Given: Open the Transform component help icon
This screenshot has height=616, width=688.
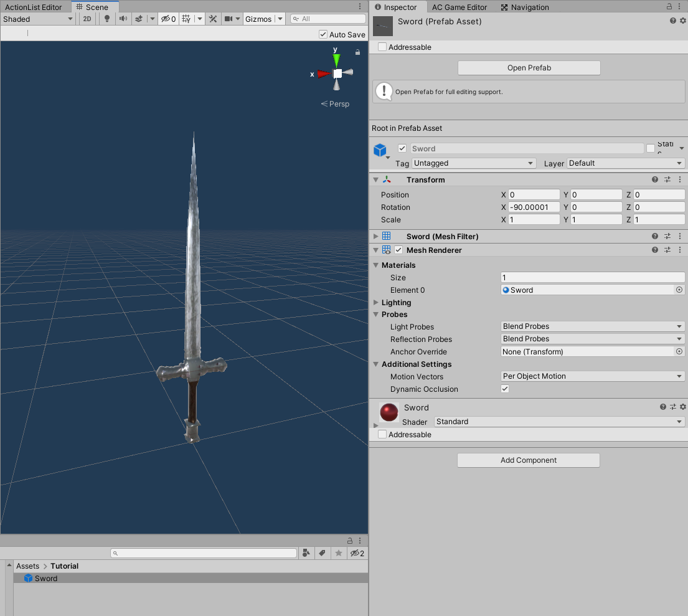Looking at the screenshot, I should (655, 179).
